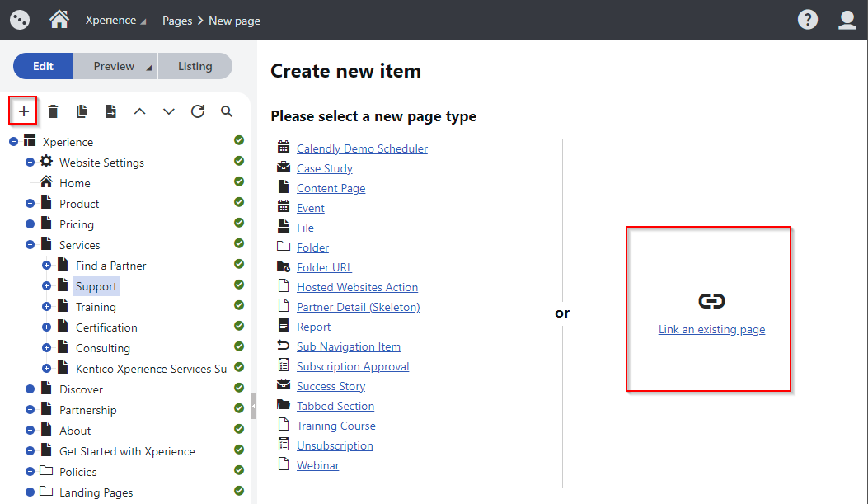Select Get Started with Xperience tree item
This screenshot has height=504, width=868.
(127, 451)
